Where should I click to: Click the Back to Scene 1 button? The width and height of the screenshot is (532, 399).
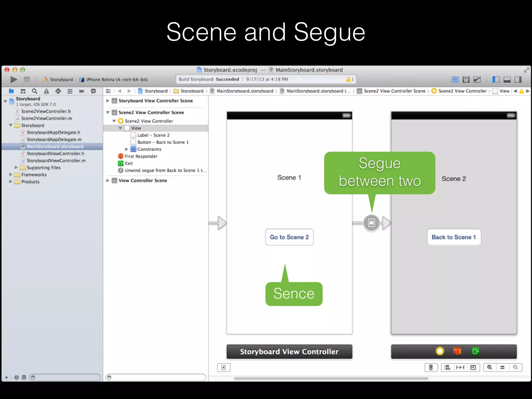(x=454, y=237)
